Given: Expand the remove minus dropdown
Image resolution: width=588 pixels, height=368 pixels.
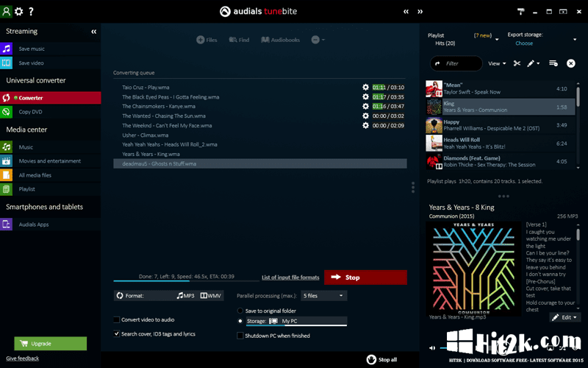Looking at the screenshot, I should [318, 40].
